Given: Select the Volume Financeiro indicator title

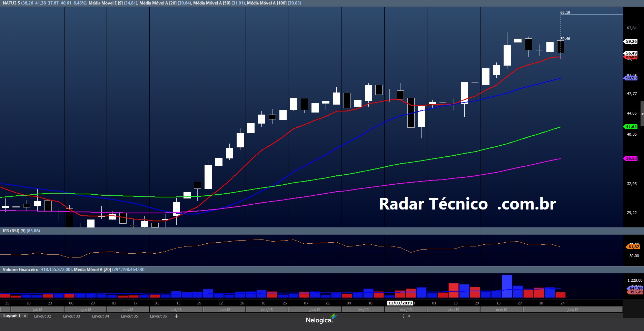Looking at the screenshot, I should (x=20, y=270).
